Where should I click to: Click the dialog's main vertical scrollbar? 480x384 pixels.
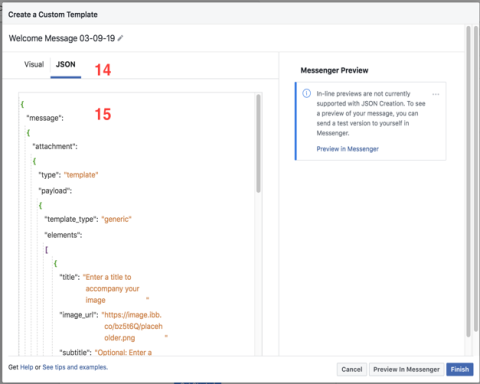pos(468,182)
